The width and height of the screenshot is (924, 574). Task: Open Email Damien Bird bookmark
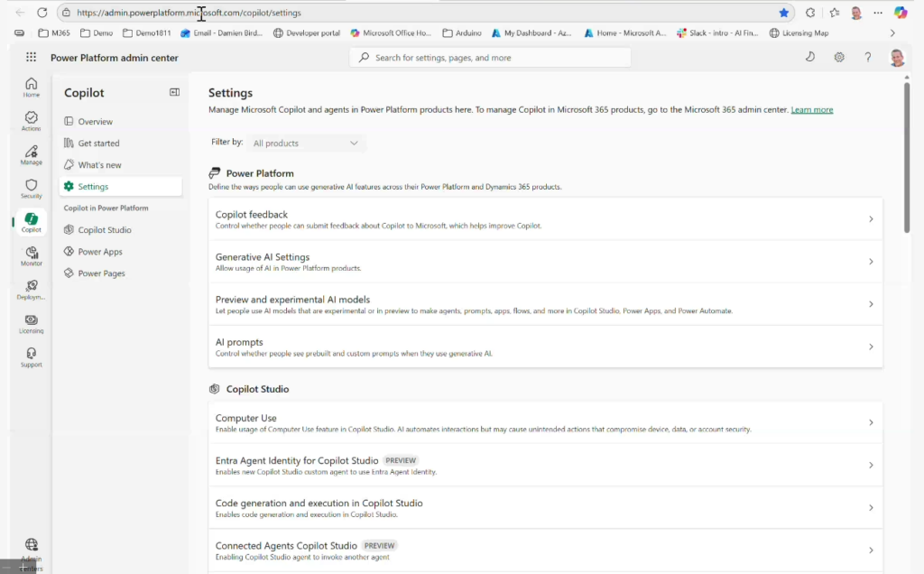coord(222,33)
